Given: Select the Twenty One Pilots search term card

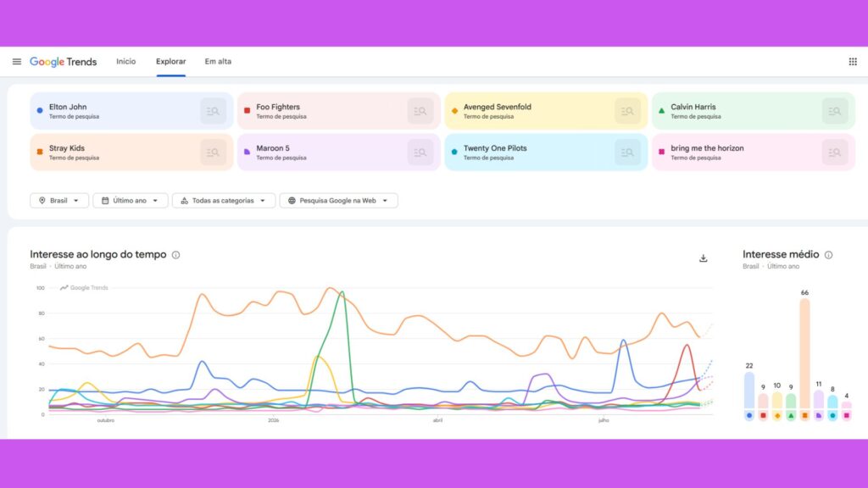Looking at the screenshot, I should (x=546, y=152).
